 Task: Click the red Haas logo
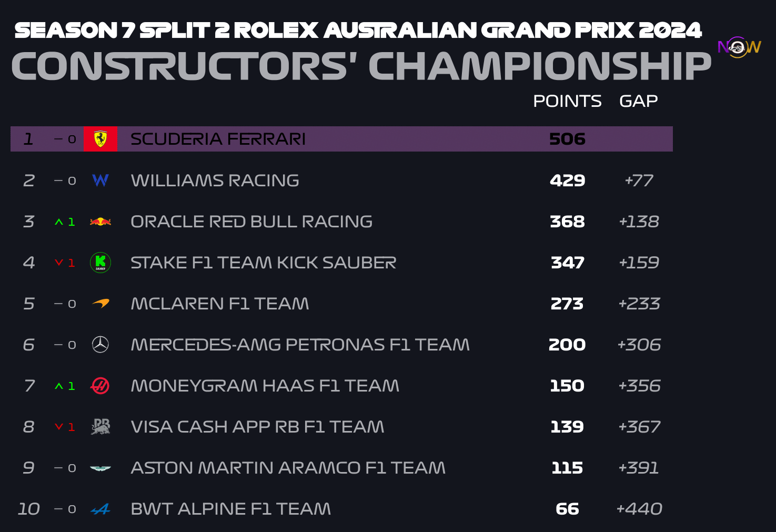coord(100,386)
